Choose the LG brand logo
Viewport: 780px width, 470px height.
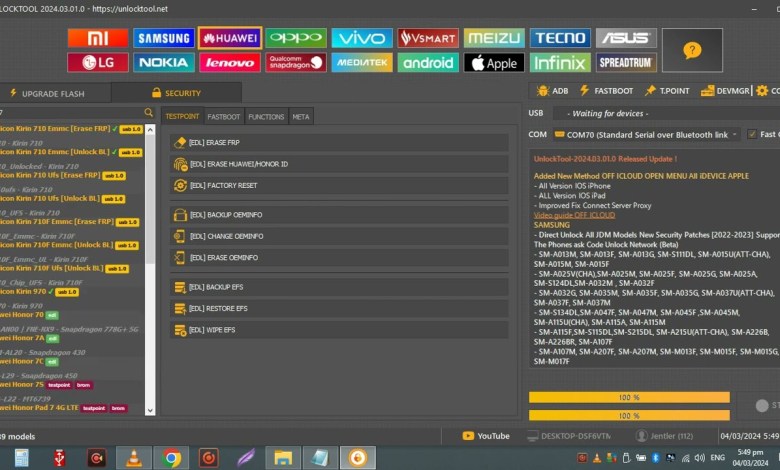[98, 63]
